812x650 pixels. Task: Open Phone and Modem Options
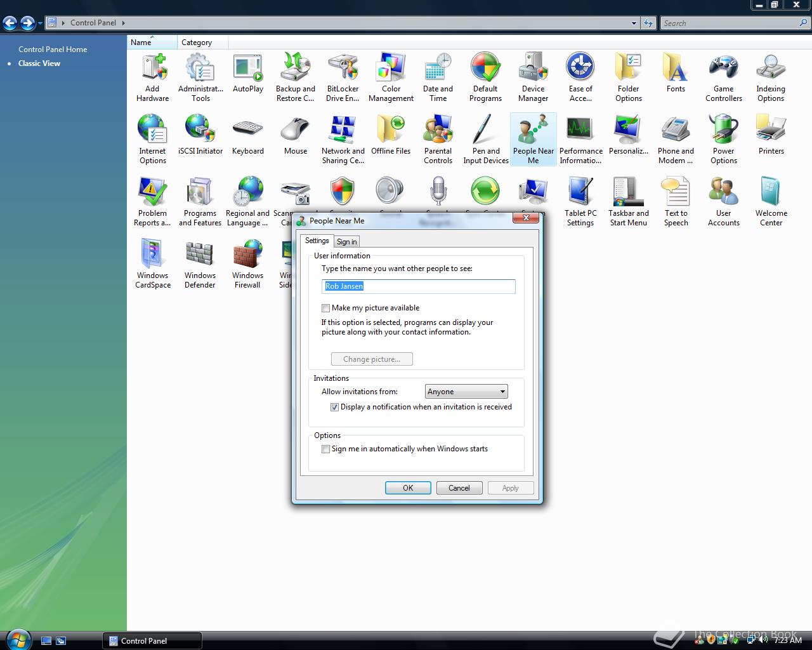pos(676,140)
